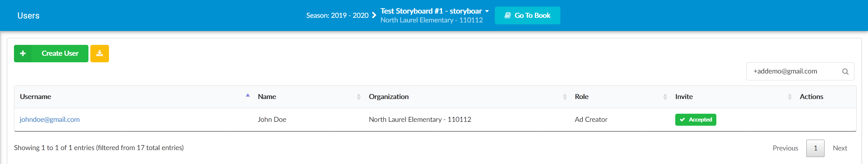The height and width of the screenshot is (164, 868).
Task: Click the chevron arrow after Season 2019 - 2020
Action: tap(374, 15)
